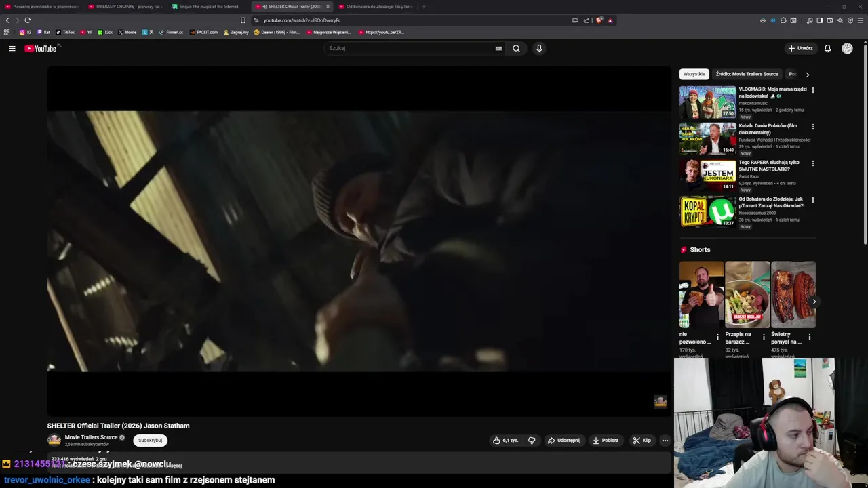Open the Od Bohatera do Złodzieja video title

click(x=772, y=202)
